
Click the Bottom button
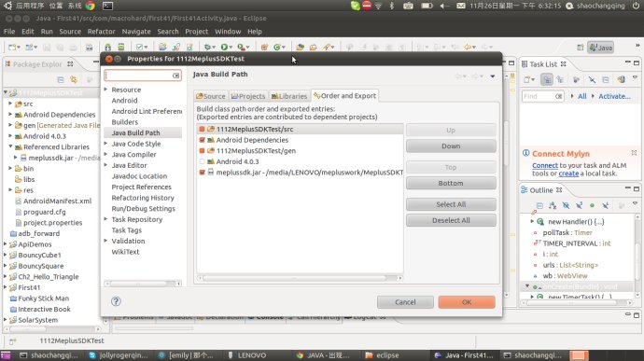point(451,183)
